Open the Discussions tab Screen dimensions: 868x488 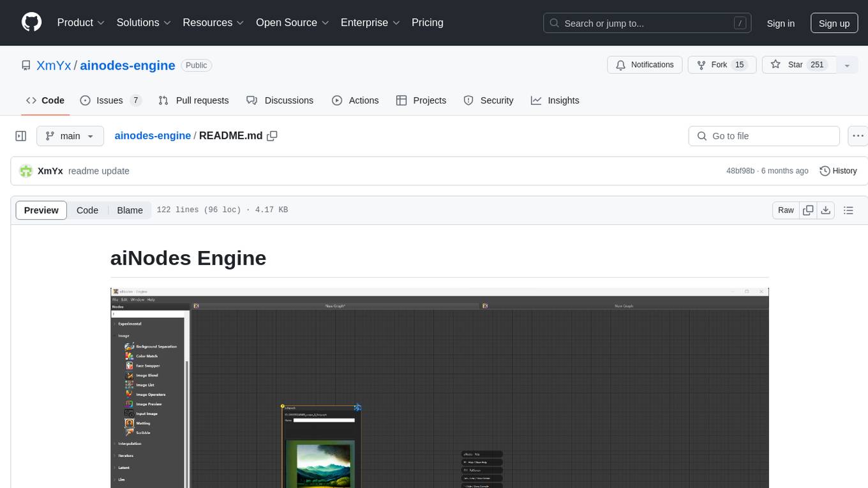[280, 100]
